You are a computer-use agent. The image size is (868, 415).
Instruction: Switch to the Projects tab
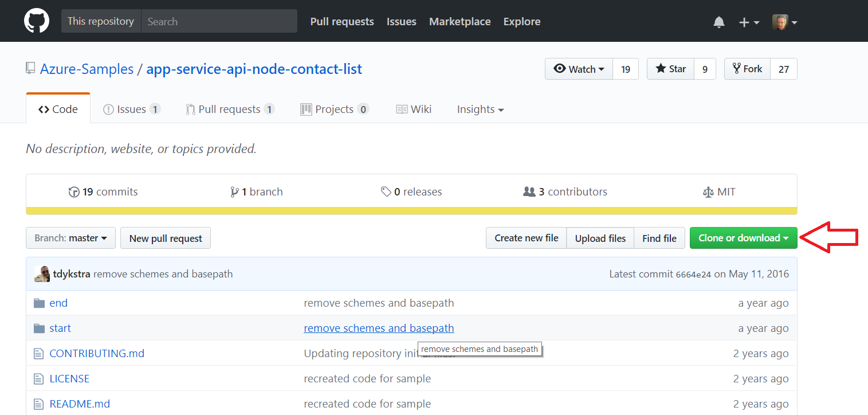pos(335,109)
